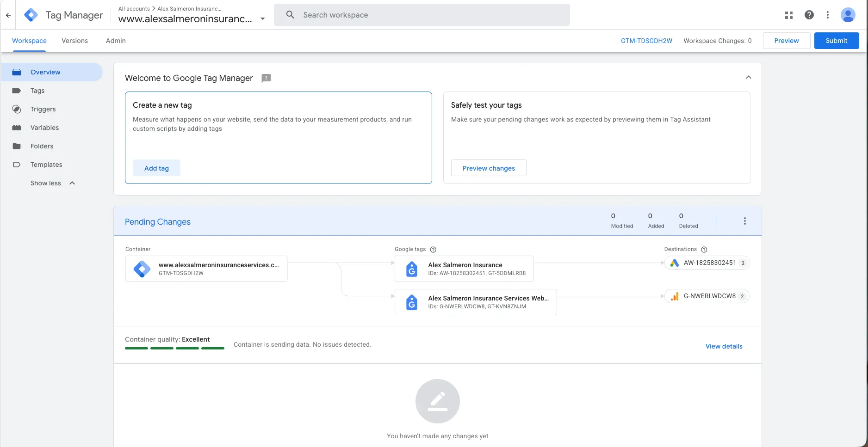Select Templates in the sidebar

(51, 165)
